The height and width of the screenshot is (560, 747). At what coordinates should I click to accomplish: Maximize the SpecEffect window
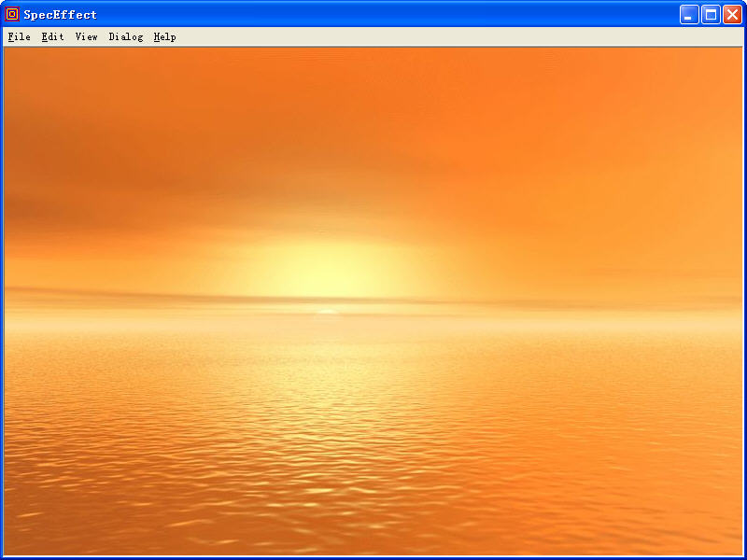pos(711,15)
